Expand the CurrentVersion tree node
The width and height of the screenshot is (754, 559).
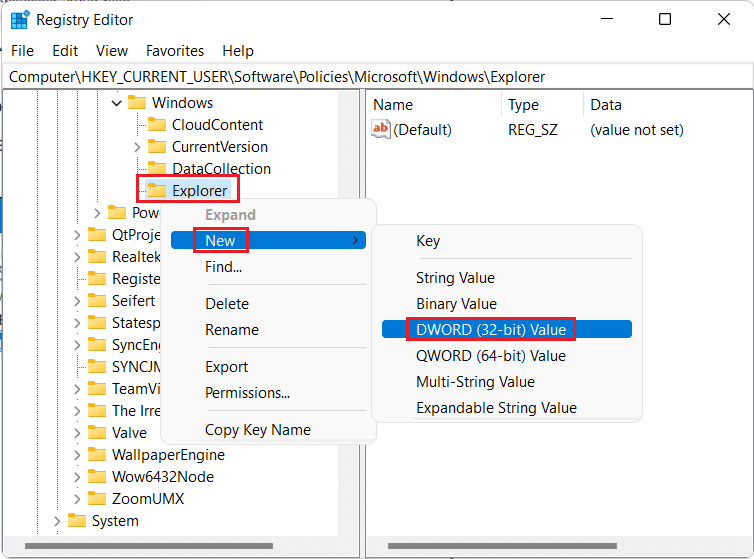pos(137,147)
